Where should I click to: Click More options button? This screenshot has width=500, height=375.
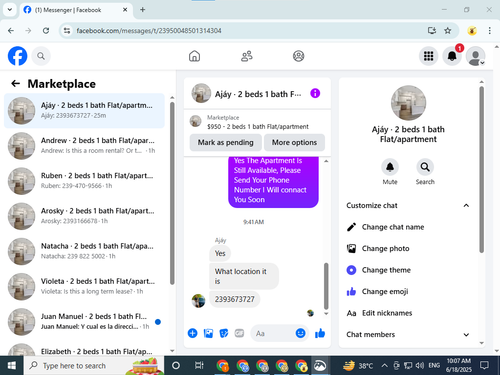(x=294, y=142)
